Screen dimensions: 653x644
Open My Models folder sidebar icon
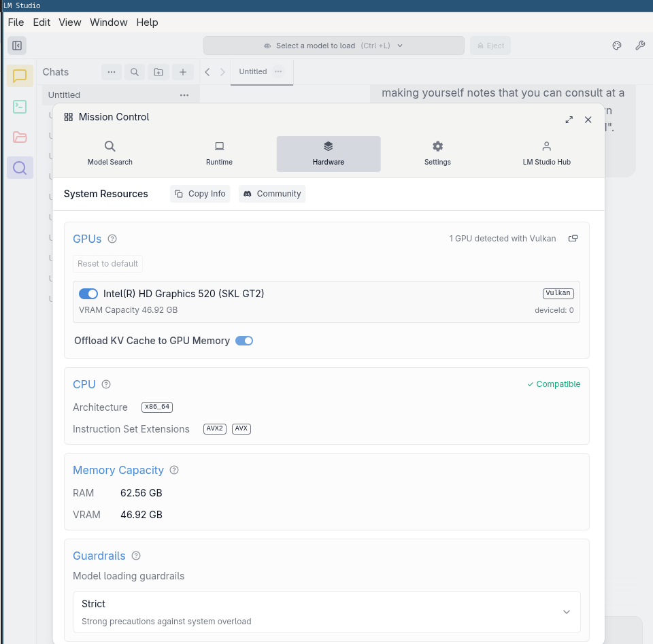pyautogui.click(x=20, y=137)
